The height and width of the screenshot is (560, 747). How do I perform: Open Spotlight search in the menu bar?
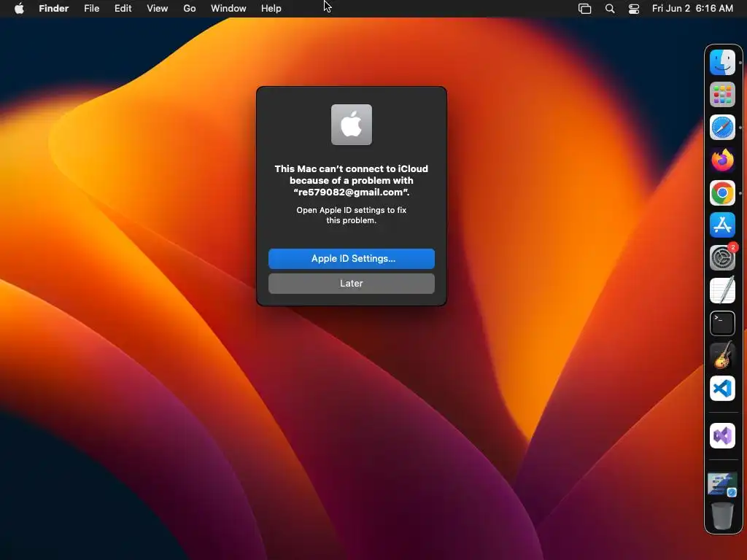(610, 9)
